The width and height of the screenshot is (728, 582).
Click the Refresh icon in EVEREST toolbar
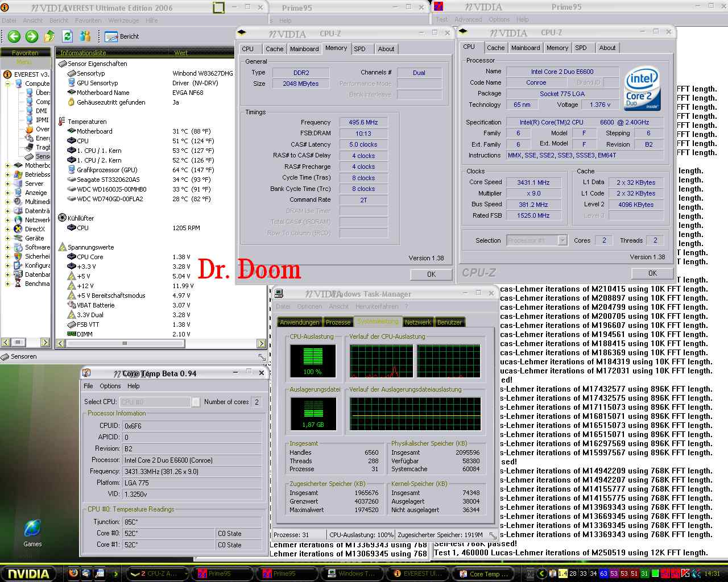tap(67, 36)
